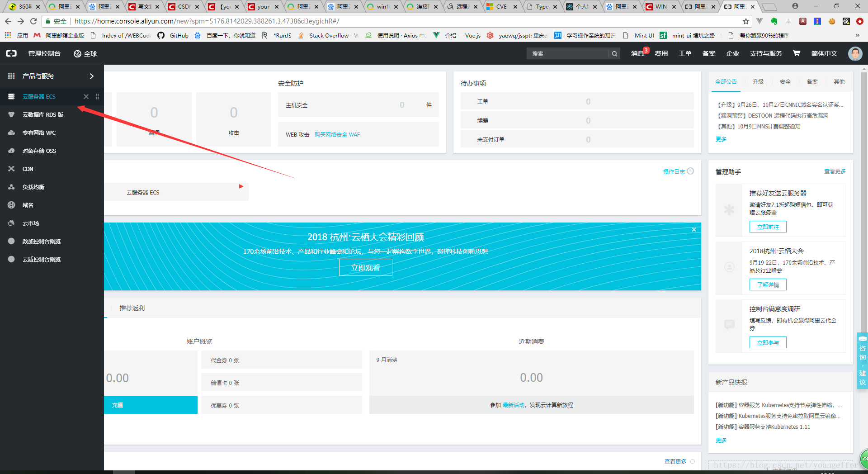Open the shopping cart icon

click(x=797, y=53)
